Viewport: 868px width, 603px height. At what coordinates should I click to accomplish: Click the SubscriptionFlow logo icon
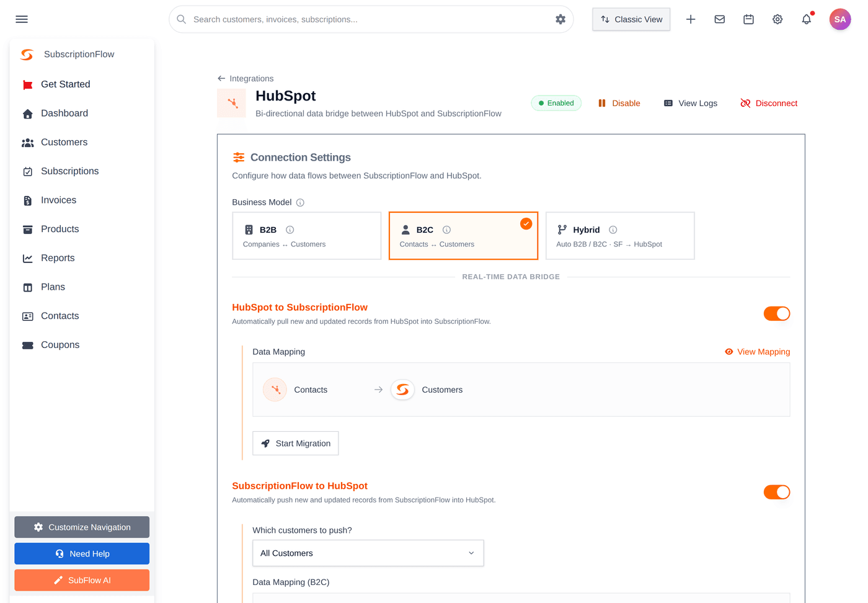click(x=27, y=55)
